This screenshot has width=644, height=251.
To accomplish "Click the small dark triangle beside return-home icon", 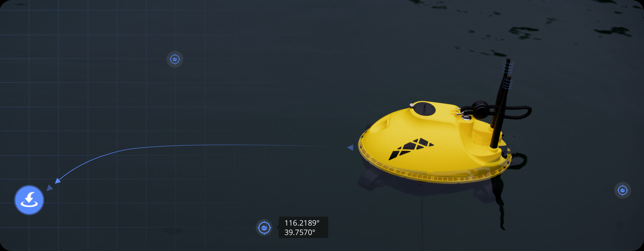I will (x=49, y=188).
